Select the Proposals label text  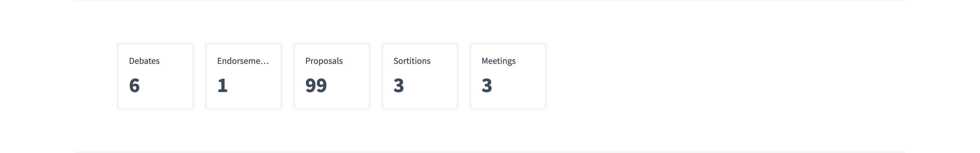(x=324, y=61)
